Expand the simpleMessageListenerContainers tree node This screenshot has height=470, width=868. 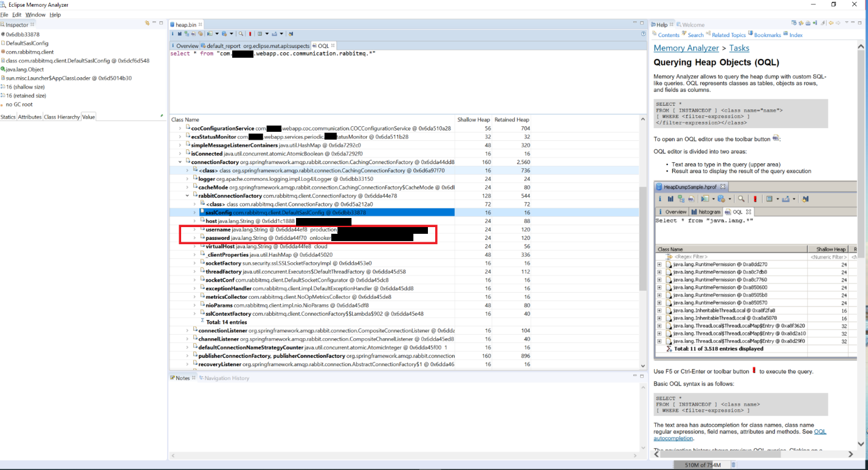[x=179, y=145]
